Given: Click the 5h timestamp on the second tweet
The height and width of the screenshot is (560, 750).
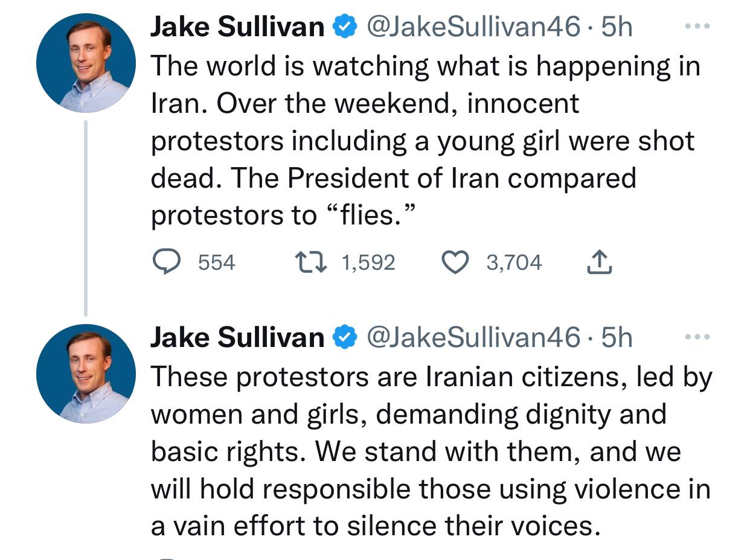Looking at the screenshot, I should pos(617,337).
